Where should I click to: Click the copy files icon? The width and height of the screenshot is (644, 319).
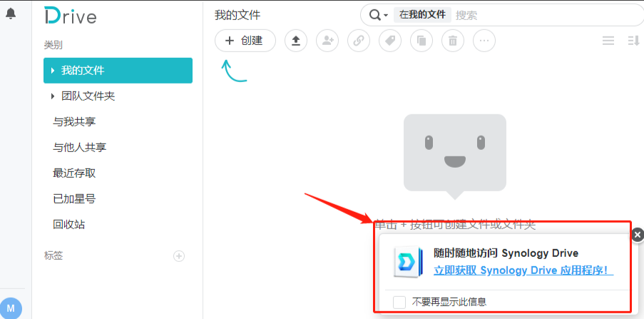pyautogui.click(x=421, y=41)
